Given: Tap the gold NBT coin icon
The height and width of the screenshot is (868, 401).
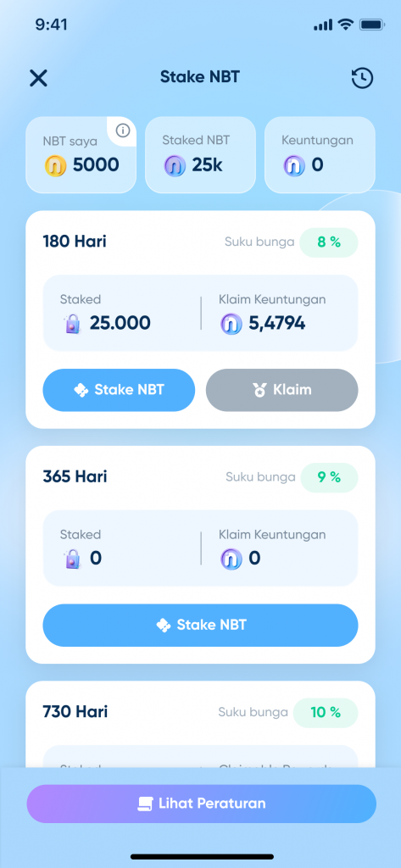Looking at the screenshot, I should click(55, 165).
